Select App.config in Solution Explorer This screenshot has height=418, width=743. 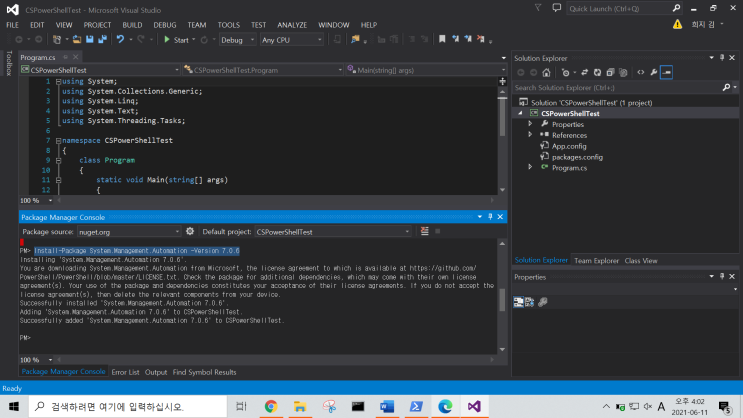click(569, 146)
